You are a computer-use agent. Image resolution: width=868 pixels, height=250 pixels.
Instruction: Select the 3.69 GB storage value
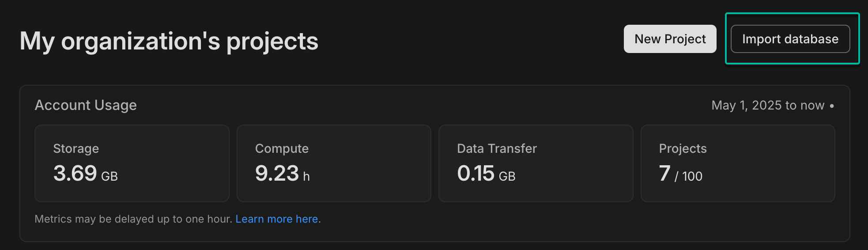(x=75, y=173)
